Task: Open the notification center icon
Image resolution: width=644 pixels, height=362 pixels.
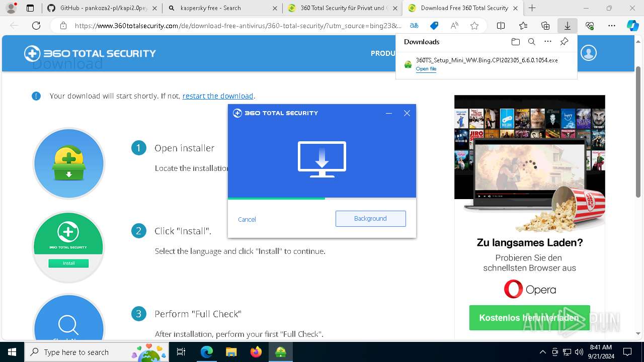Action: click(x=627, y=352)
